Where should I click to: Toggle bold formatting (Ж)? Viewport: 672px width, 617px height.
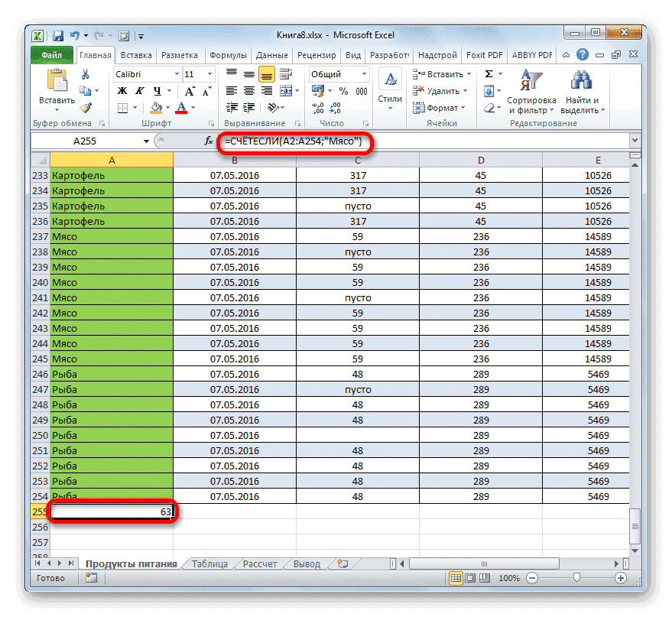click(121, 89)
